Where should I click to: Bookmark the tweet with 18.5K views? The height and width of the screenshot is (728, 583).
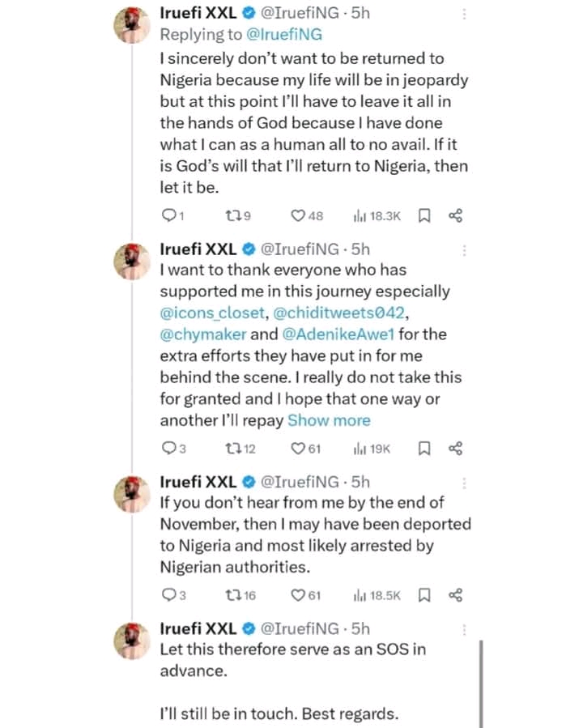[423, 595]
